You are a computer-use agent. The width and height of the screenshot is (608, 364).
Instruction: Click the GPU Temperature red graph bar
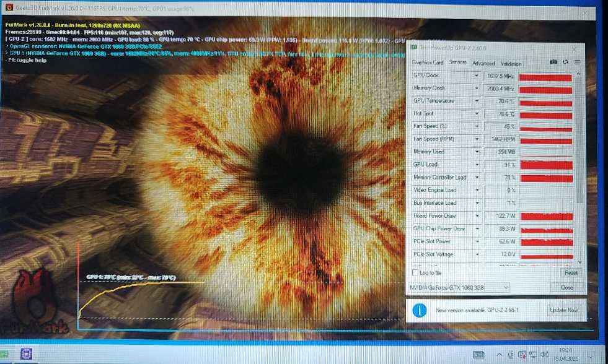[x=545, y=103]
